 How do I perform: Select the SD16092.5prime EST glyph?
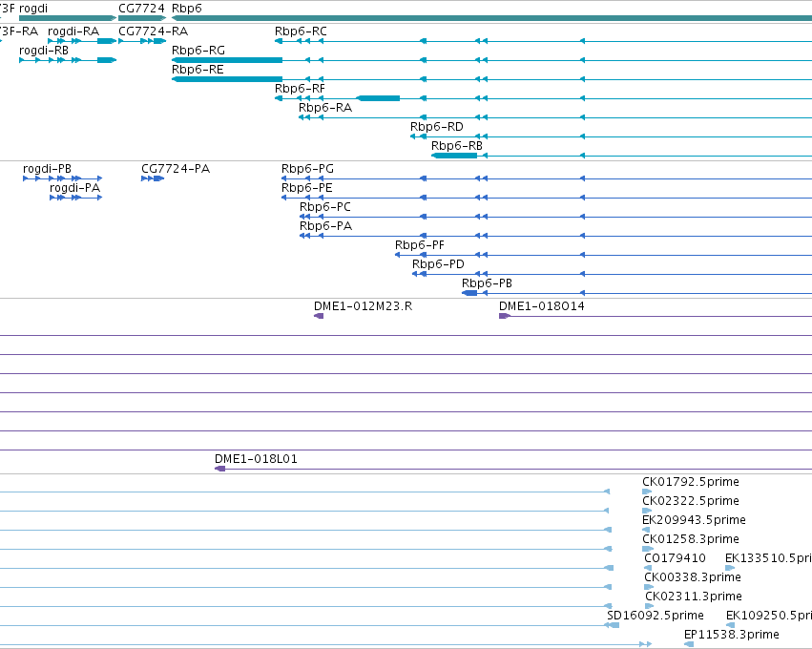coord(613,626)
